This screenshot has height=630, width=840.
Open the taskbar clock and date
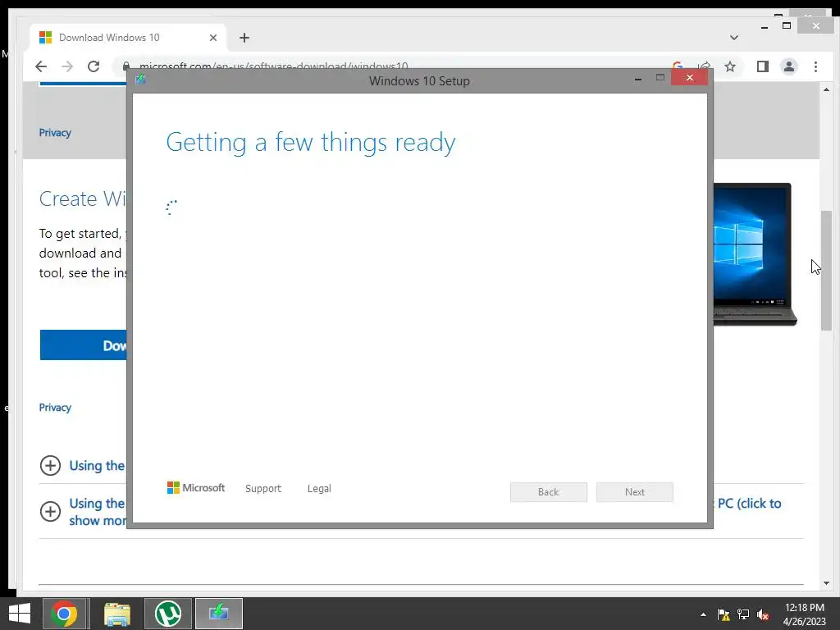point(805,614)
